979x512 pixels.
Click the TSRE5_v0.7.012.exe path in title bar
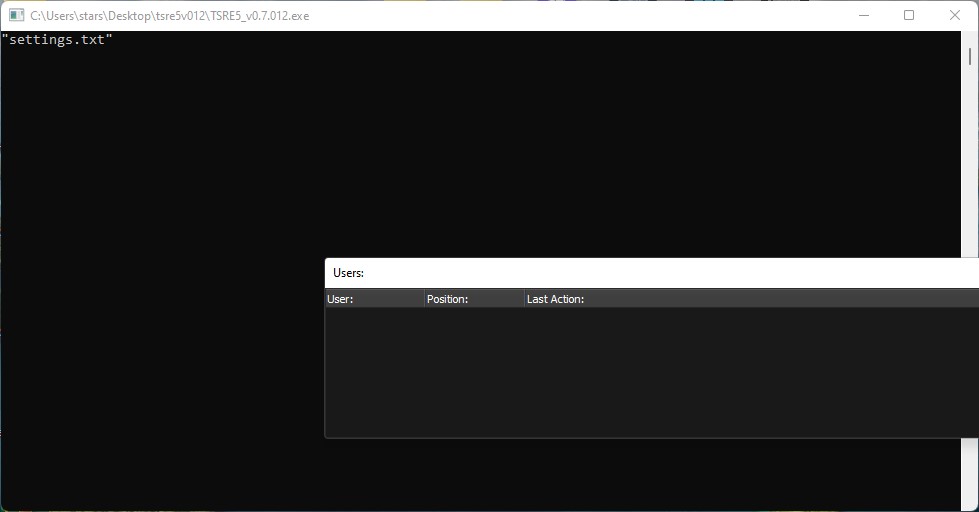pyautogui.click(x=169, y=16)
